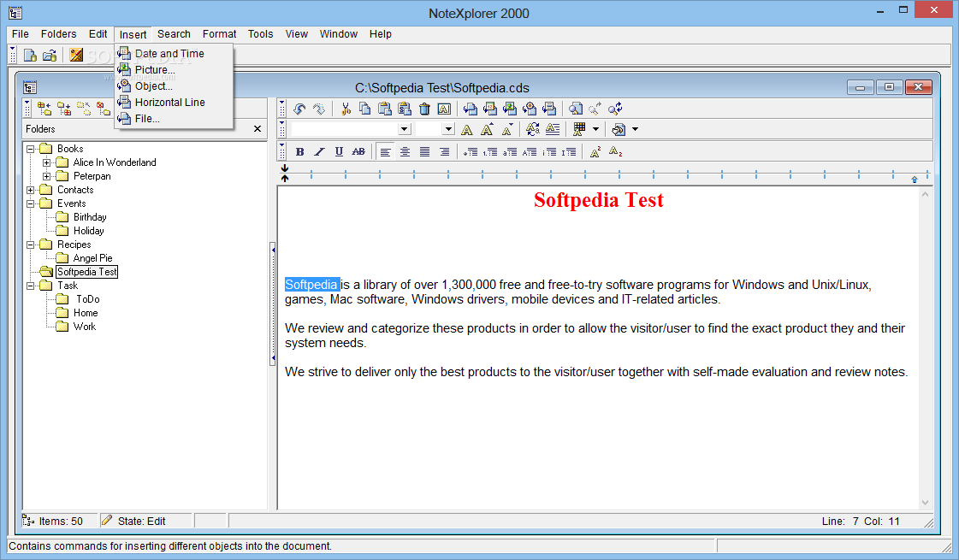This screenshot has height=560, width=959.
Task: Click the text color grid swatch
Action: (579, 129)
